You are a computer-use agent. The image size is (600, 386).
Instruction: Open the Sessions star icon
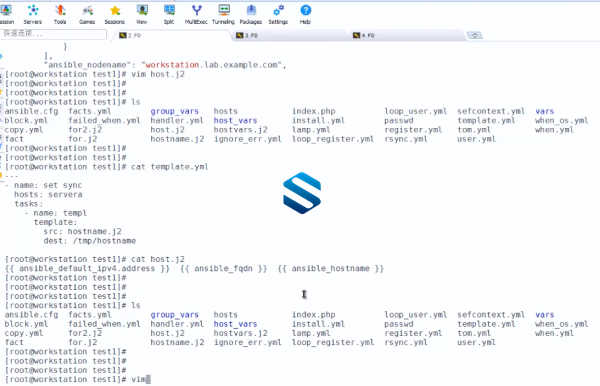click(x=115, y=14)
